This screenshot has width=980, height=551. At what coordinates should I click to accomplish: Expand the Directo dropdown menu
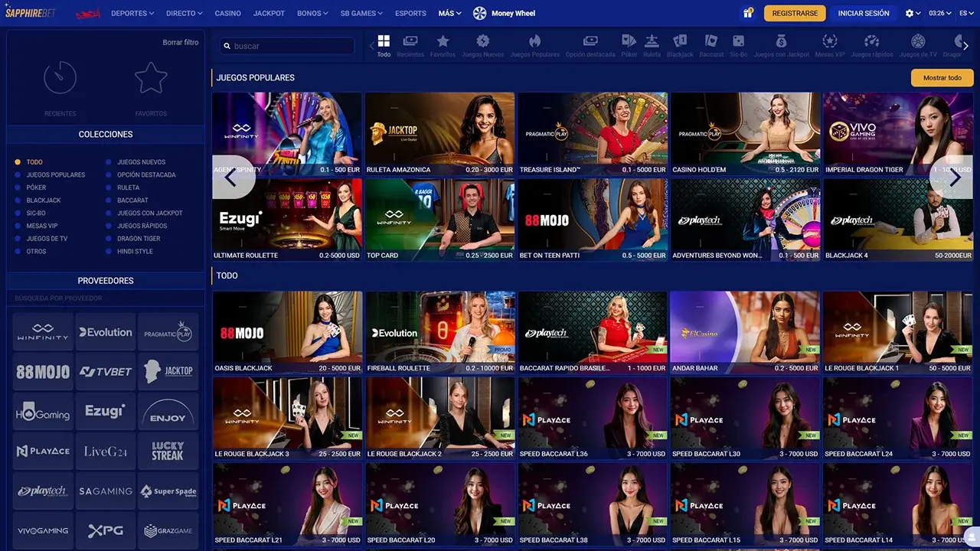click(185, 13)
